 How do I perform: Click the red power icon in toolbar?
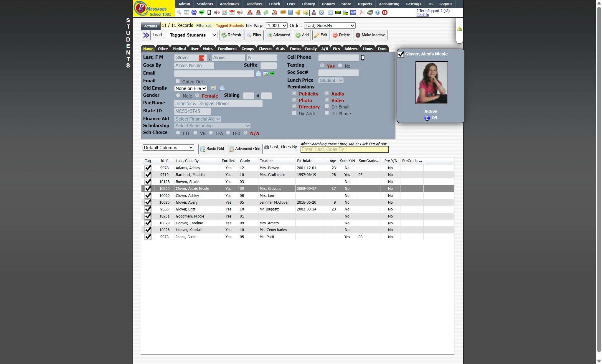385,12
